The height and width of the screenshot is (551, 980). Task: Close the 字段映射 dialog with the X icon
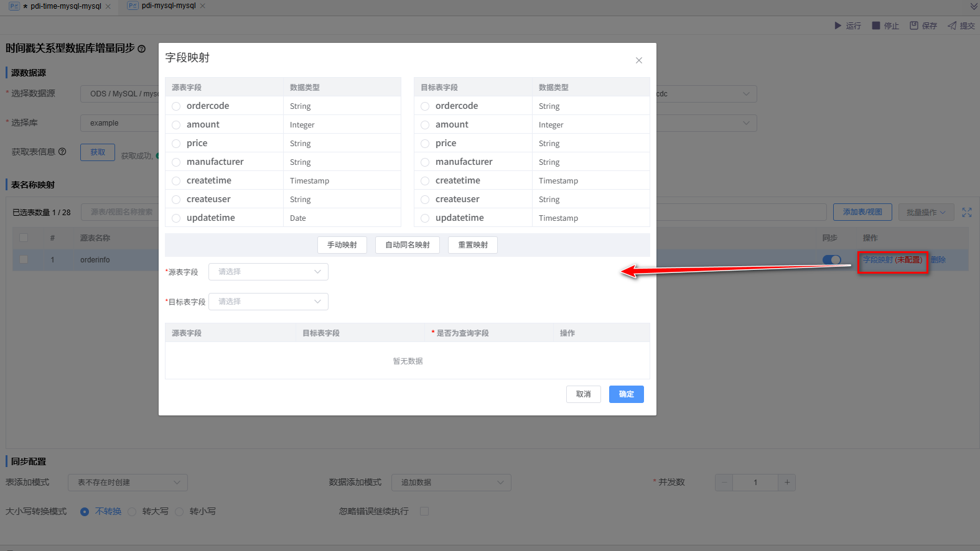(x=639, y=60)
